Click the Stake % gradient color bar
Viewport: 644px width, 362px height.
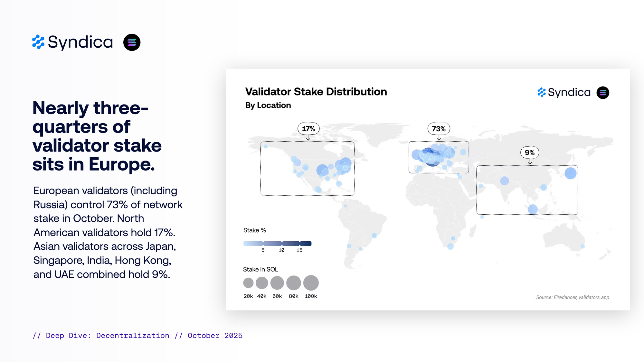point(277,243)
